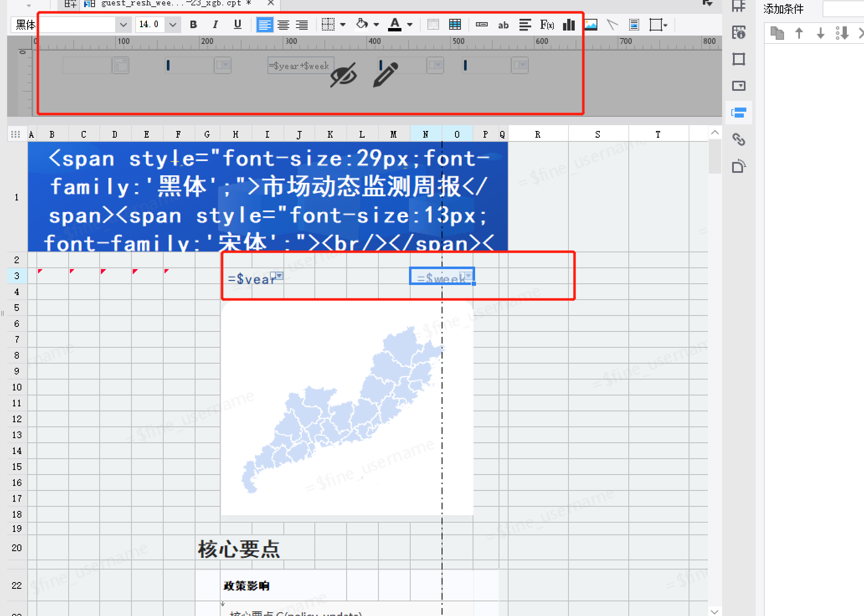Open the font color dropdown arrow

pos(410,25)
